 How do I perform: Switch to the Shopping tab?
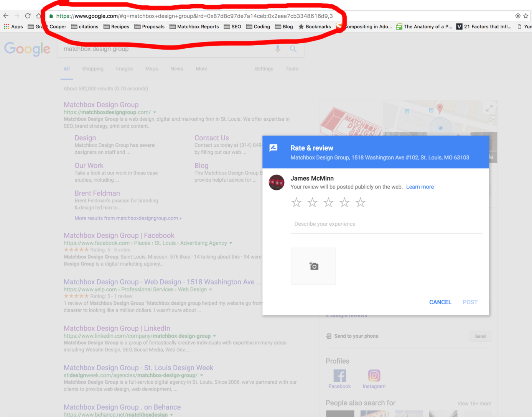(93, 69)
